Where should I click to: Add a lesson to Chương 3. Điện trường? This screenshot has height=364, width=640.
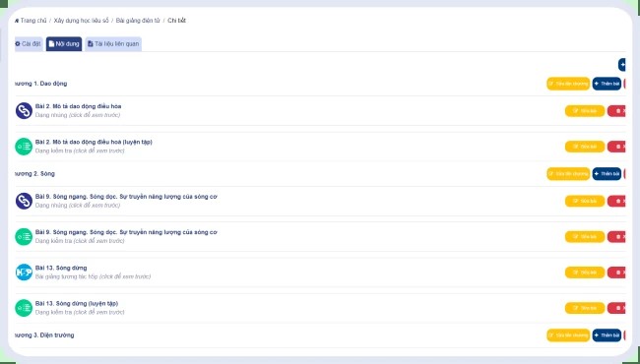pos(607,335)
